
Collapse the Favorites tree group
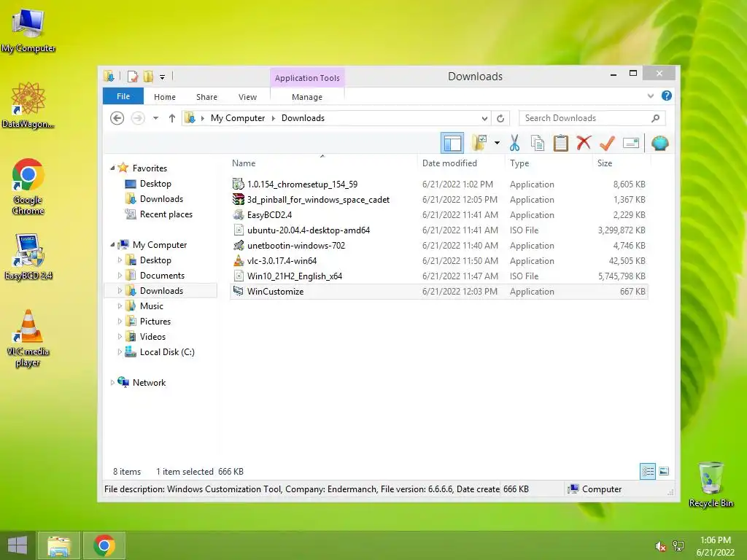click(x=112, y=168)
